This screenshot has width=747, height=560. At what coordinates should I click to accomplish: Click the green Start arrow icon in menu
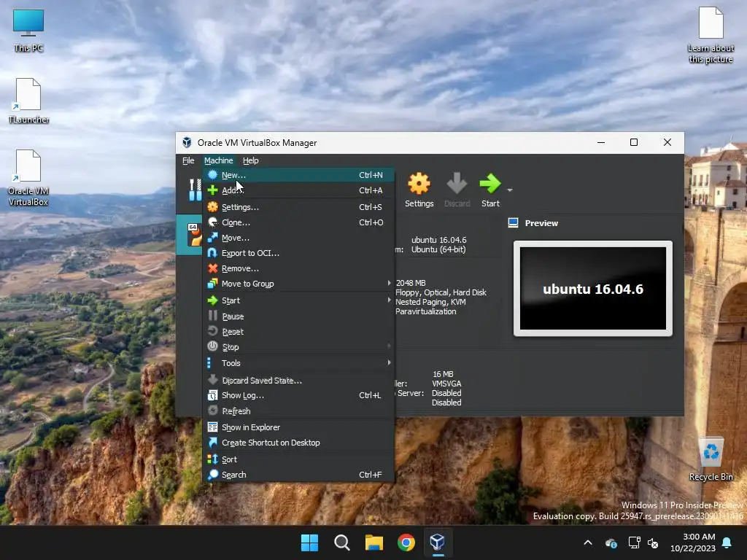coord(212,300)
